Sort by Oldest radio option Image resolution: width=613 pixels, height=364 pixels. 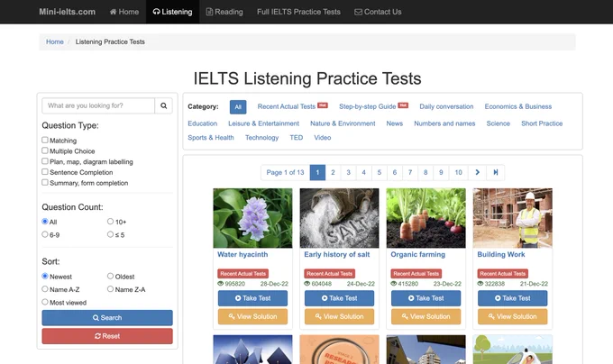pos(110,276)
